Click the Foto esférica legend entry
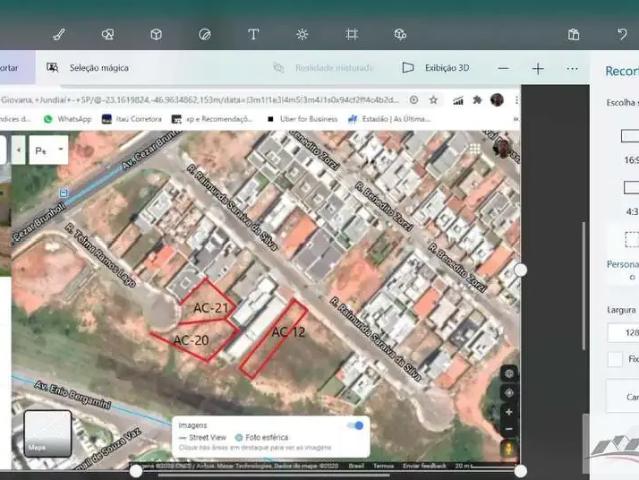Image resolution: width=639 pixels, height=480 pixels. pyautogui.click(x=262, y=437)
